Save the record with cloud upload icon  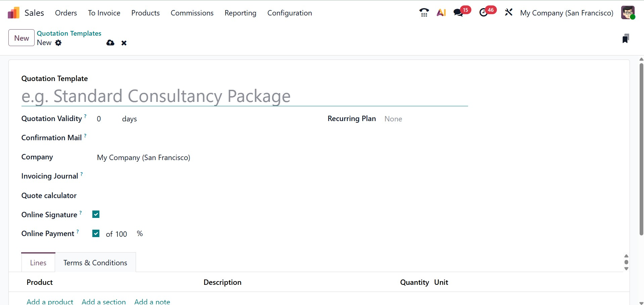coord(110,43)
